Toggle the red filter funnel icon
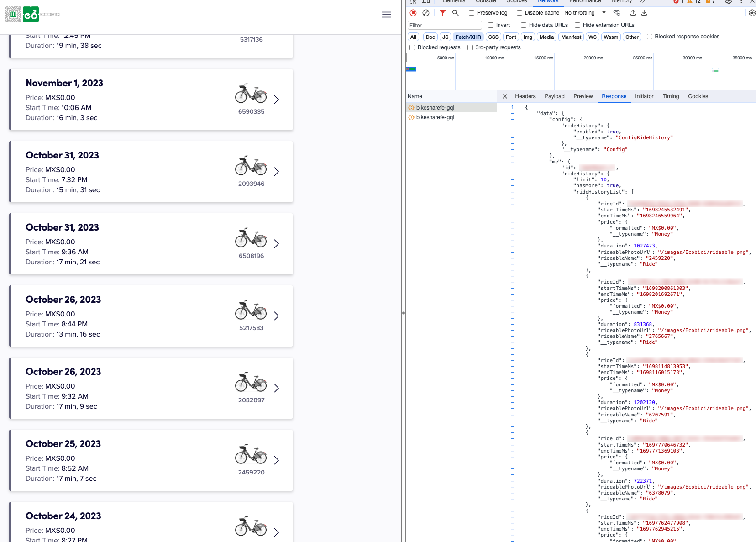This screenshot has height=542, width=756. [x=442, y=13]
